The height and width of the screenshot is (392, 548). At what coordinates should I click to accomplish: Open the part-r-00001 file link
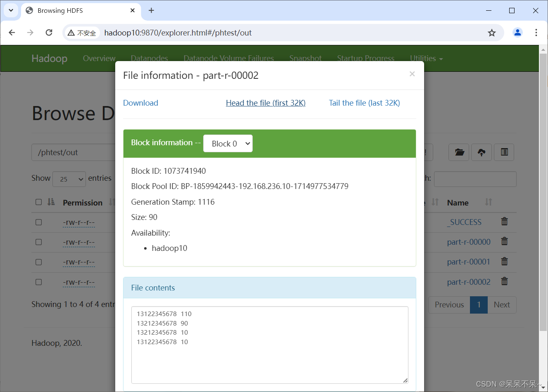coord(469,262)
